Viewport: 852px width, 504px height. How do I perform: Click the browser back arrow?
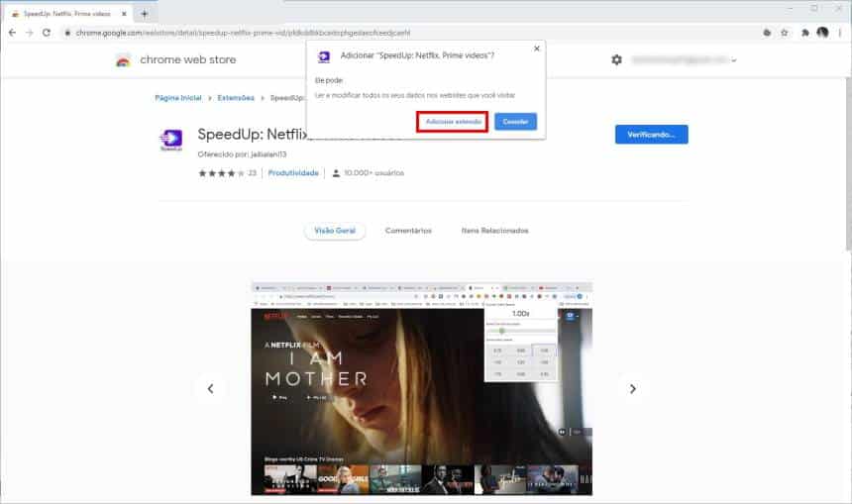12,33
